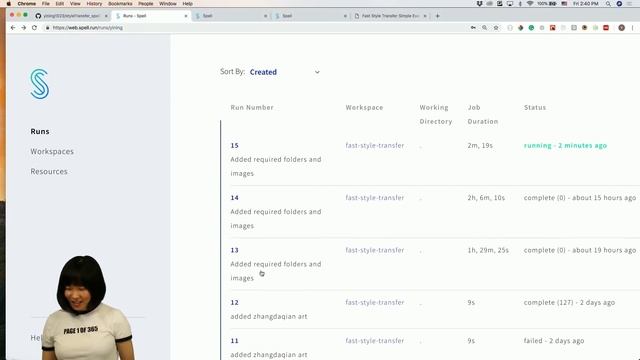Click the '1h, 29m, 25s' duration cell
The height and width of the screenshot is (360, 640).
click(x=488, y=250)
